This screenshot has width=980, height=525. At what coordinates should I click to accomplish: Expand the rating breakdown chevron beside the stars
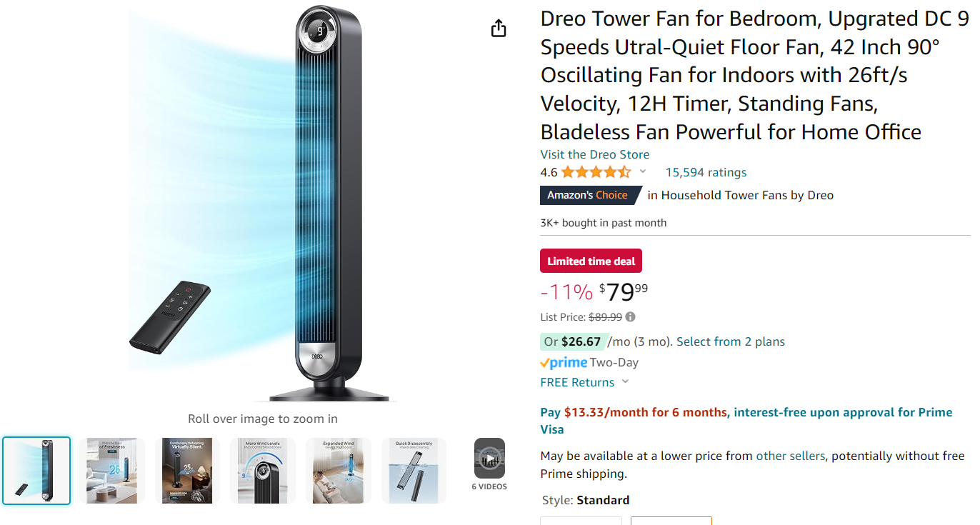(643, 172)
